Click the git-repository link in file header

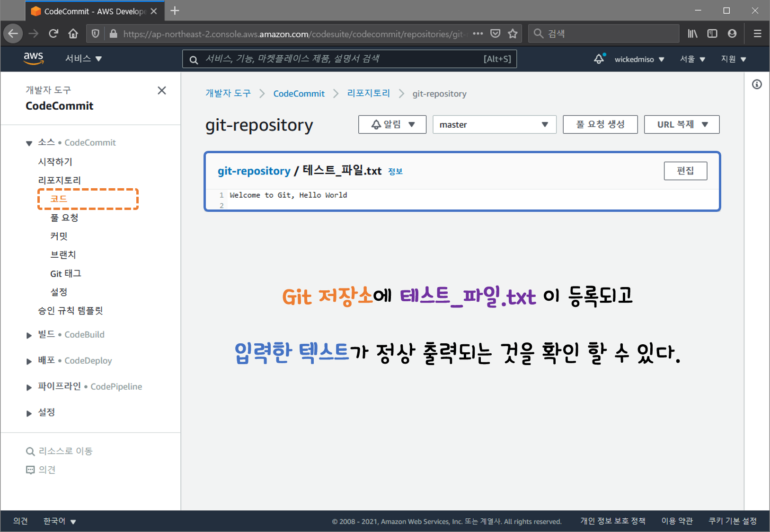(x=254, y=171)
